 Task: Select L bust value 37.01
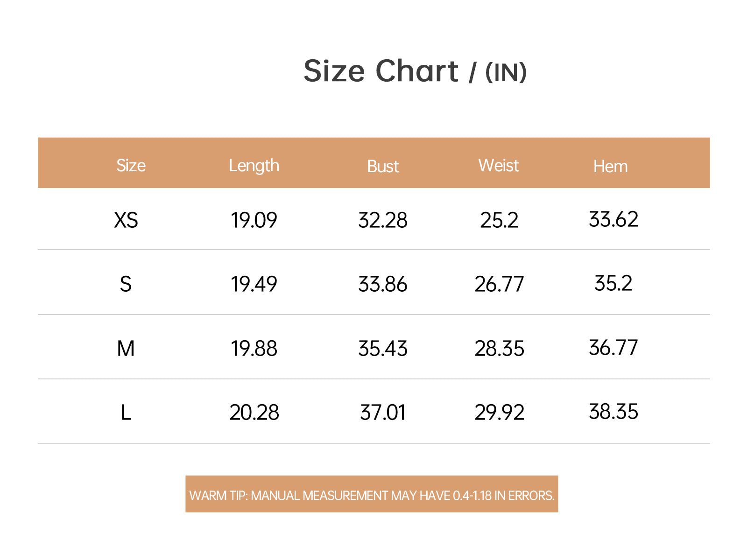(x=383, y=413)
